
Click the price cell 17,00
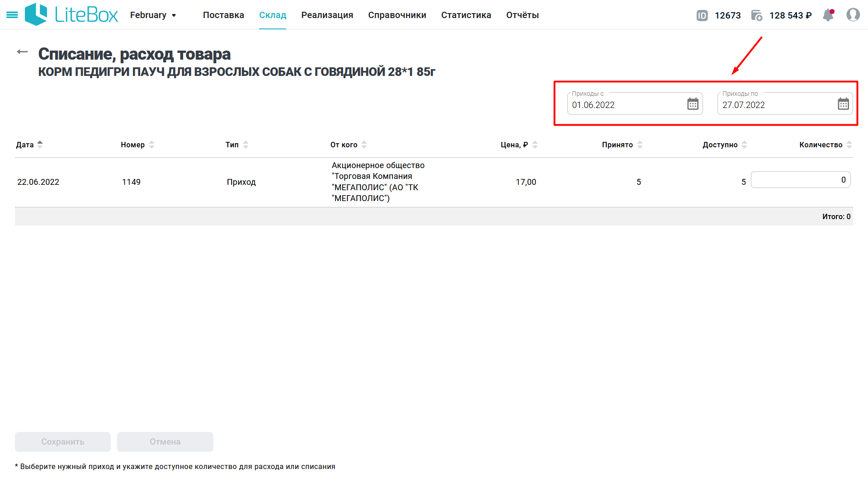coord(526,182)
